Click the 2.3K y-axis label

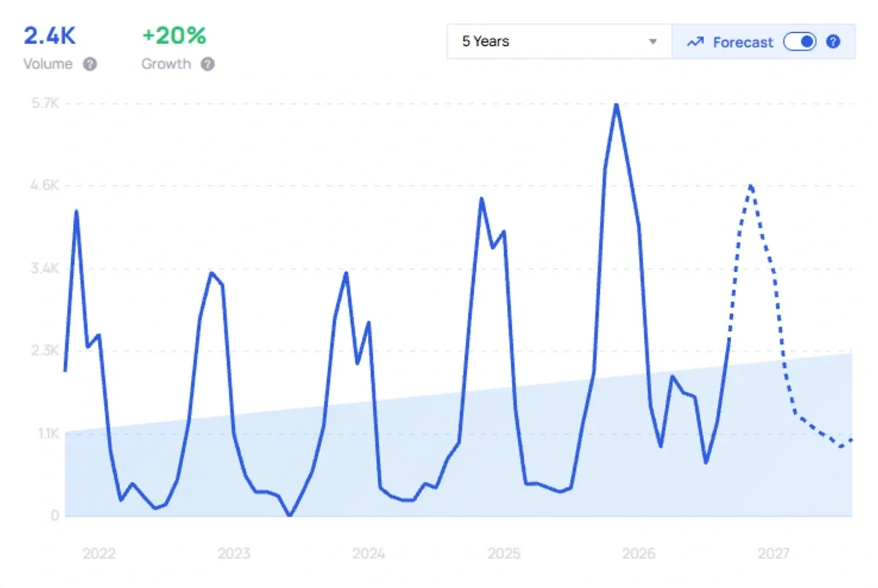[x=43, y=351]
